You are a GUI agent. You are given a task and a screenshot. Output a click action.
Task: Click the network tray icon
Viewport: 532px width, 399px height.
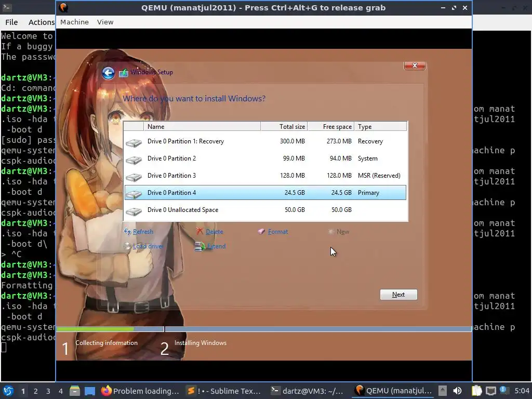pos(490,391)
